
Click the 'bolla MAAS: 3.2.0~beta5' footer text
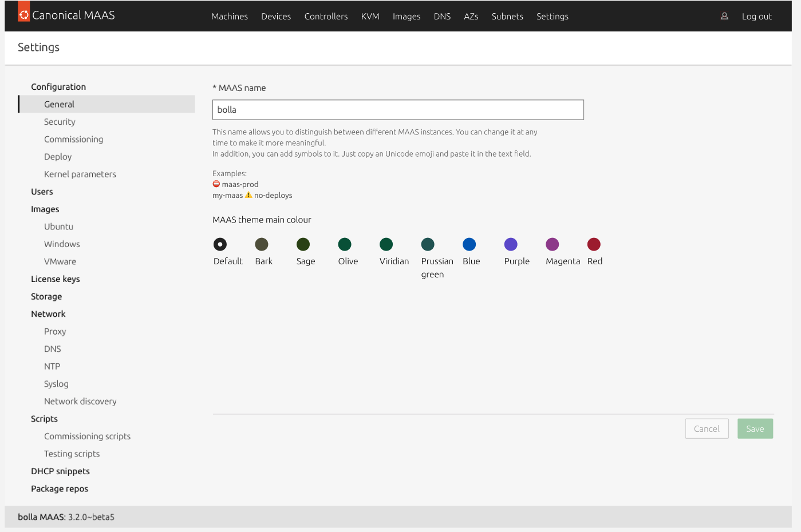tap(66, 517)
